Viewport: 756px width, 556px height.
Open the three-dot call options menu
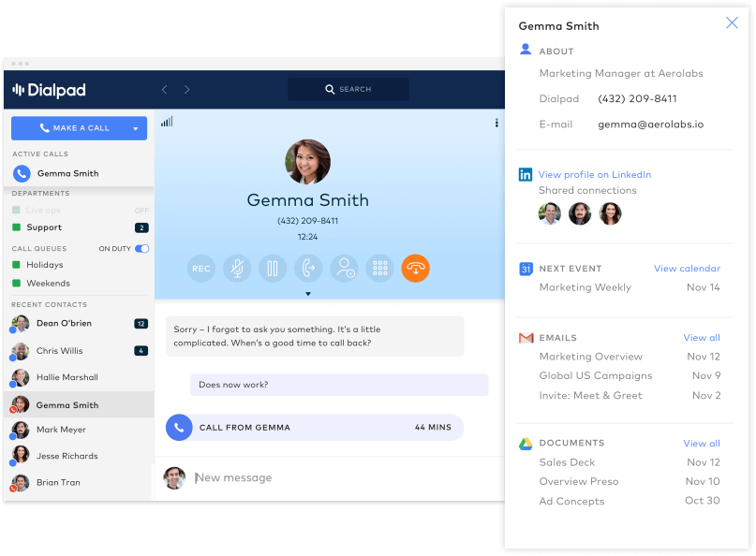point(497,123)
